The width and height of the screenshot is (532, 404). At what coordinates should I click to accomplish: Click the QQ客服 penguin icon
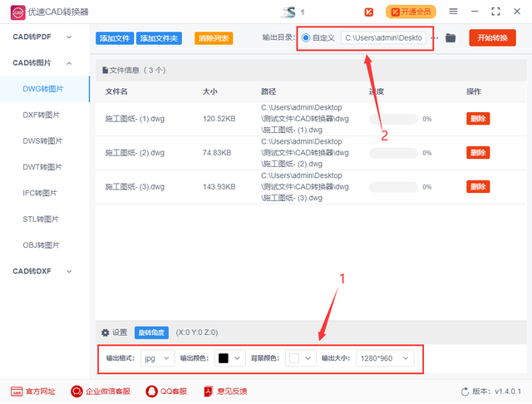pyautogui.click(x=151, y=392)
